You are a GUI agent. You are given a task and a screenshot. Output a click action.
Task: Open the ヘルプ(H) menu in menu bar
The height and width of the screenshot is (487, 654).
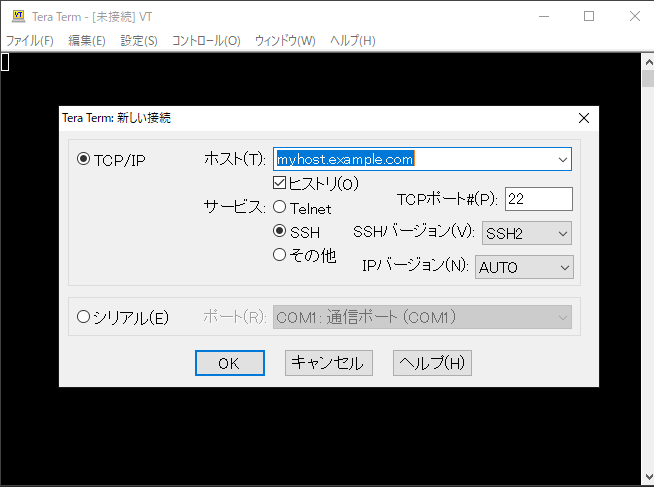pos(352,41)
